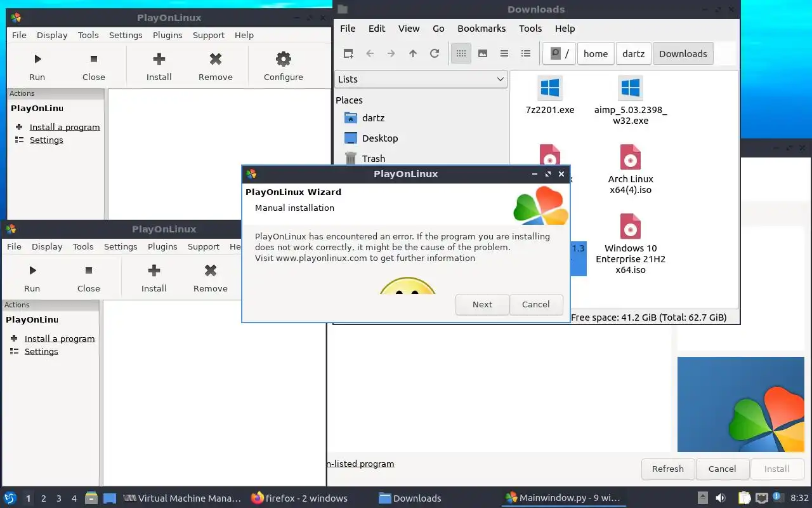Image resolution: width=812 pixels, height=508 pixels.
Task: Click Install a program link in upper window
Action: (x=65, y=128)
